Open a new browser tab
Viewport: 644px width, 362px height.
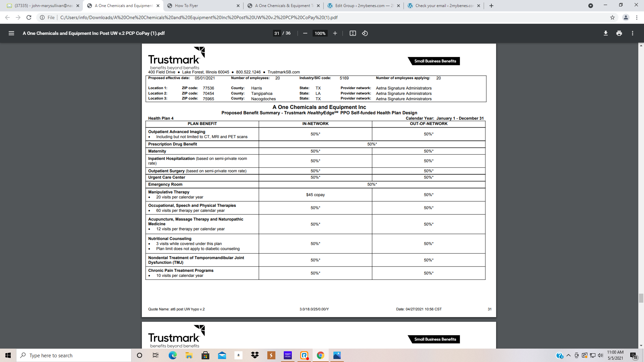pos(491,6)
